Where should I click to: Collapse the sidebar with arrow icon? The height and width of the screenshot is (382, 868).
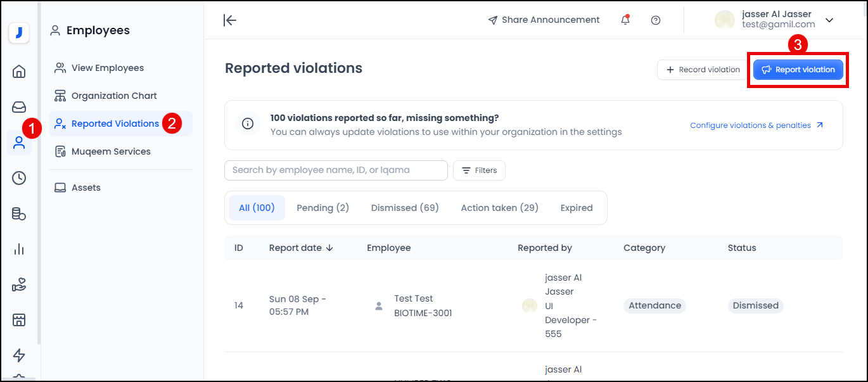click(x=230, y=20)
